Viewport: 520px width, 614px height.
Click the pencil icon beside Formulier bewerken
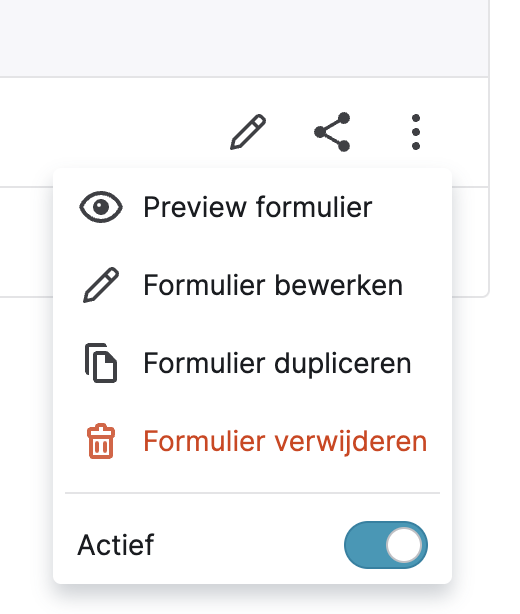[x=101, y=285]
